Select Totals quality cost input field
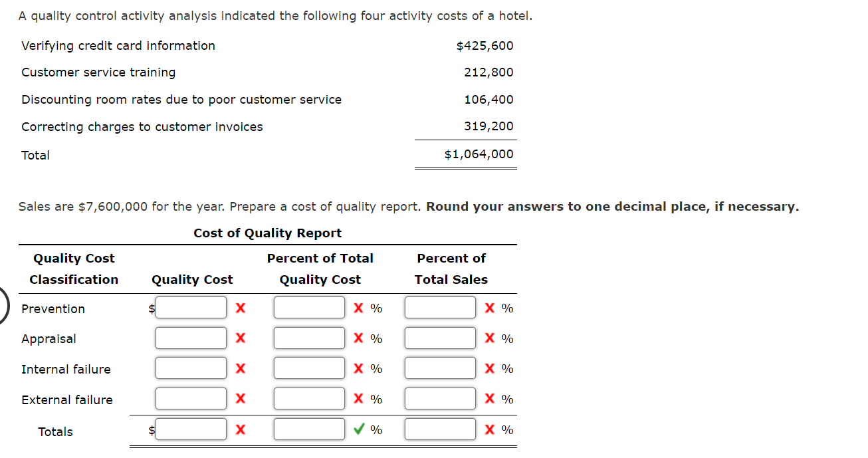The width and height of the screenshot is (868, 458). (191, 429)
